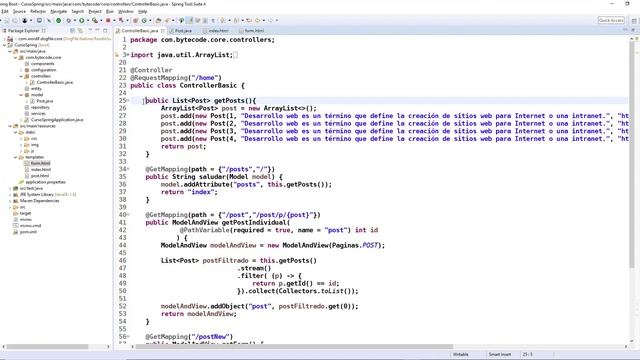
Task: Minimize the Package Explorer panel
Action: click(97, 31)
